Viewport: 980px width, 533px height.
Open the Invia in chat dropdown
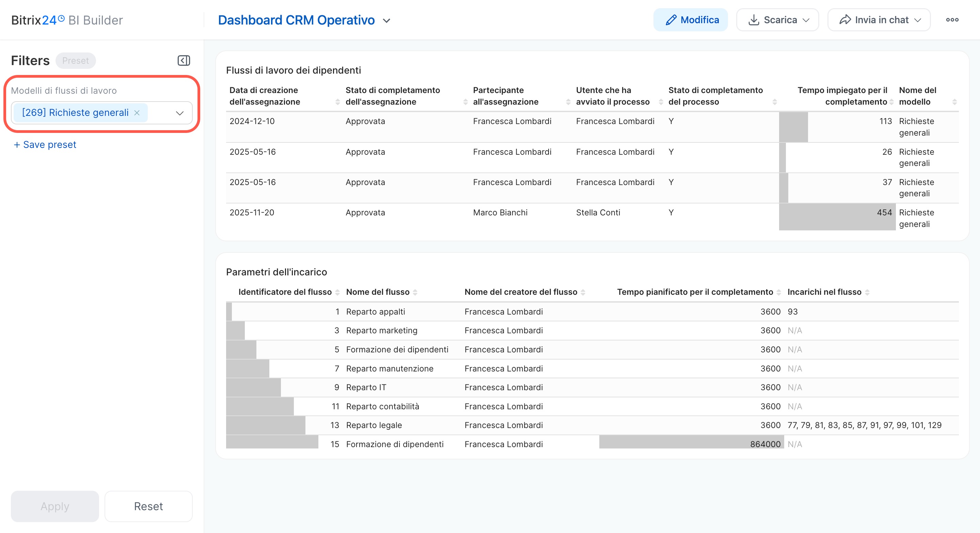pyautogui.click(x=879, y=20)
